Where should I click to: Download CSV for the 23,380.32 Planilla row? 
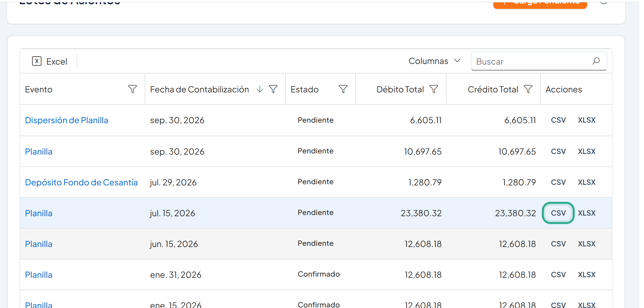point(558,213)
